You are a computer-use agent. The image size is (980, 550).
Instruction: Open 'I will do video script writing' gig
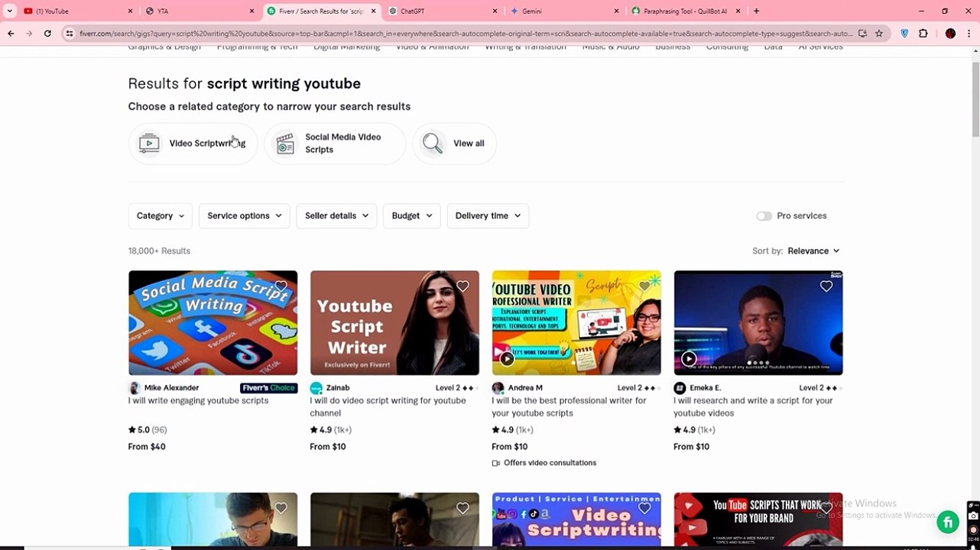coord(388,407)
